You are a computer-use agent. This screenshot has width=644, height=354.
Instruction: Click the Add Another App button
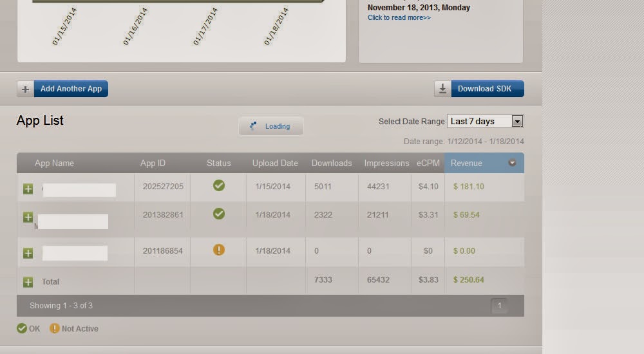[x=71, y=89]
